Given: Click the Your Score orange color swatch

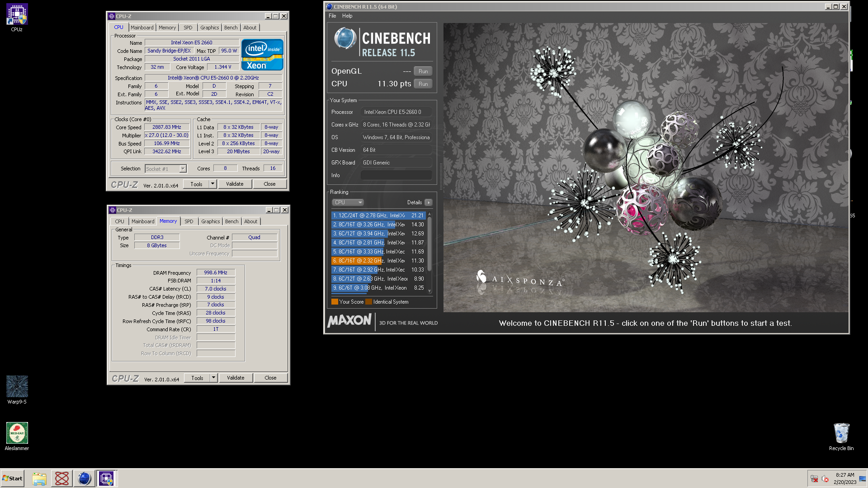Looking at the screenshot, I should 335,302.
